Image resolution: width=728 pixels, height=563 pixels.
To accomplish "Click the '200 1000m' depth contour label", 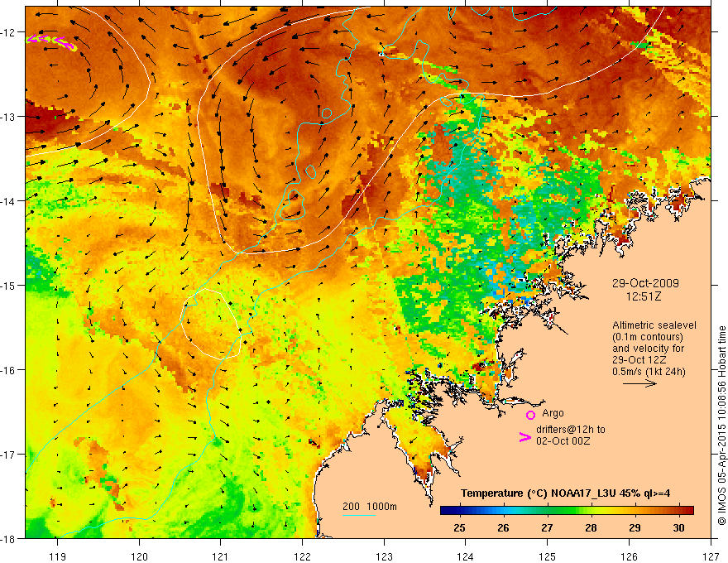I will coord(370,507).
